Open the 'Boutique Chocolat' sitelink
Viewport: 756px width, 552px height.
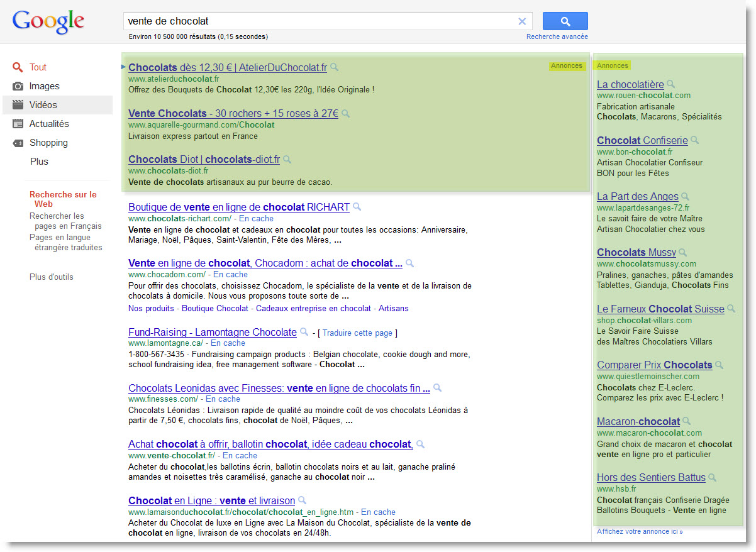[215, 308]
